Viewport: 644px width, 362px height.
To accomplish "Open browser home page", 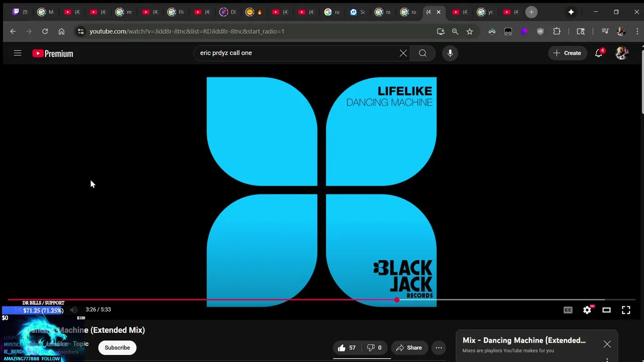I will (x=61, y=31).
